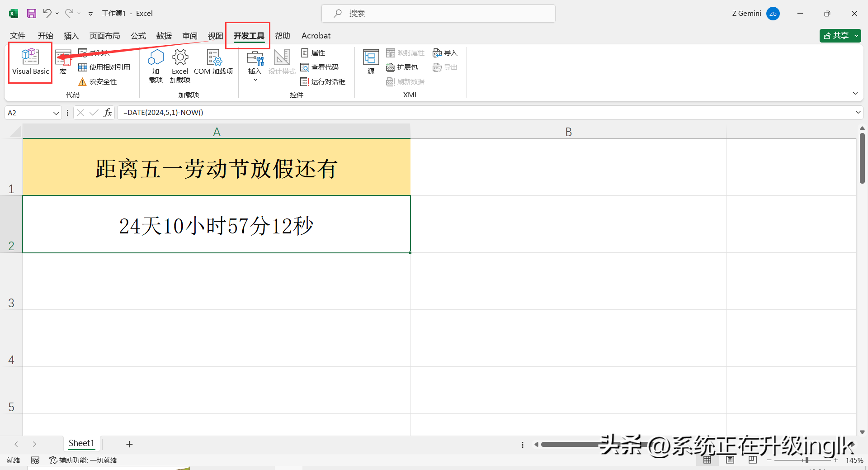Image resolution: width=868 pixels, height=470 pixels.
Task: Switch to the 审阅 tab
Action: [190, 36]
